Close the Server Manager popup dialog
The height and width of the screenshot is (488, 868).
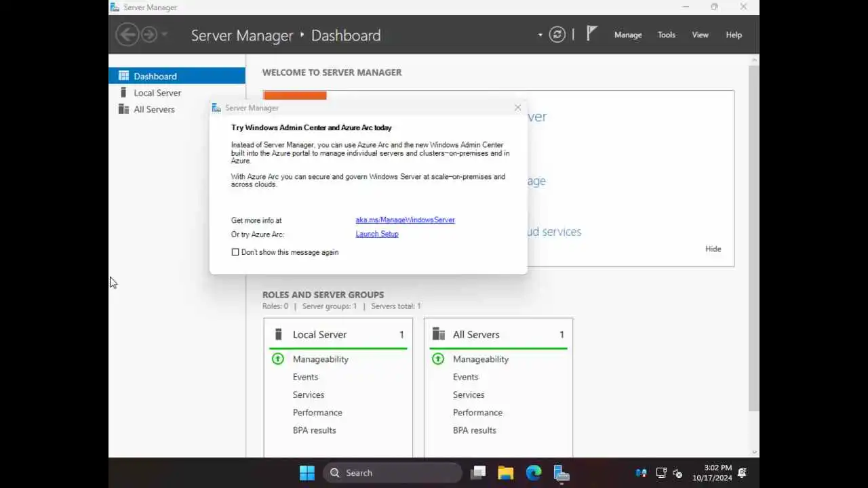click(518, 108)
